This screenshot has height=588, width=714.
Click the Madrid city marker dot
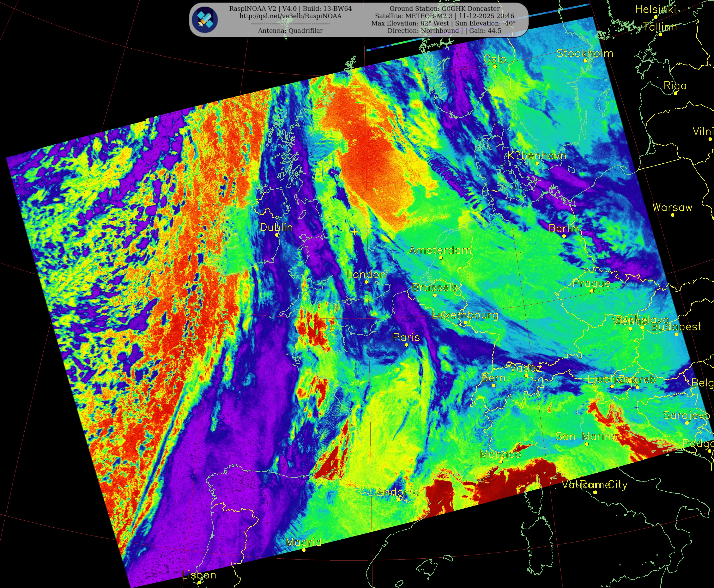point(304,550)
